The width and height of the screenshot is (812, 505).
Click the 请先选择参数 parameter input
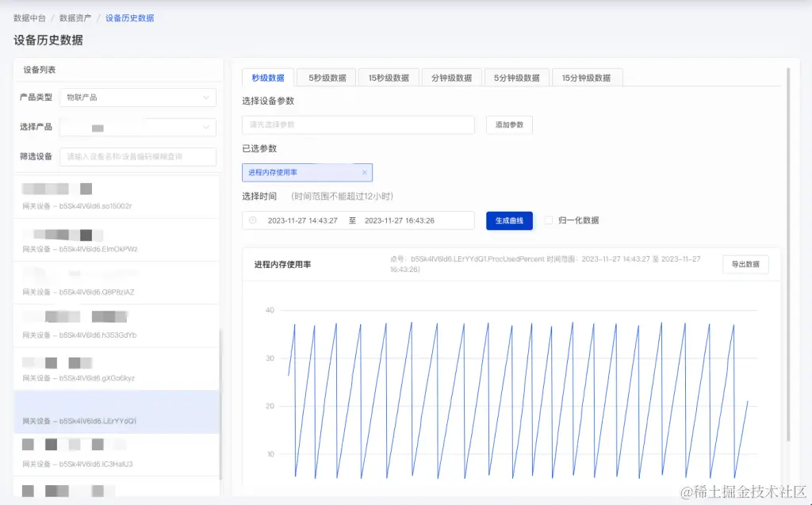pos(358,124)
